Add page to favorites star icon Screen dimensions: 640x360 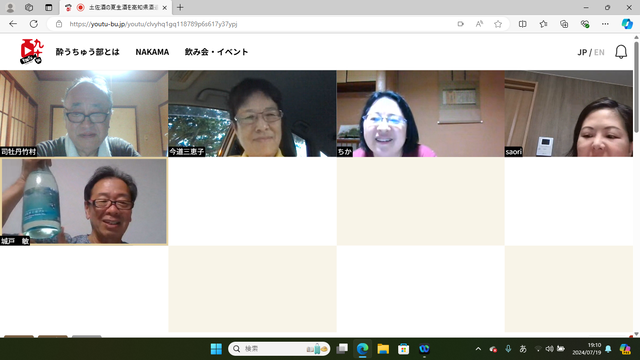tap(498, 24)
